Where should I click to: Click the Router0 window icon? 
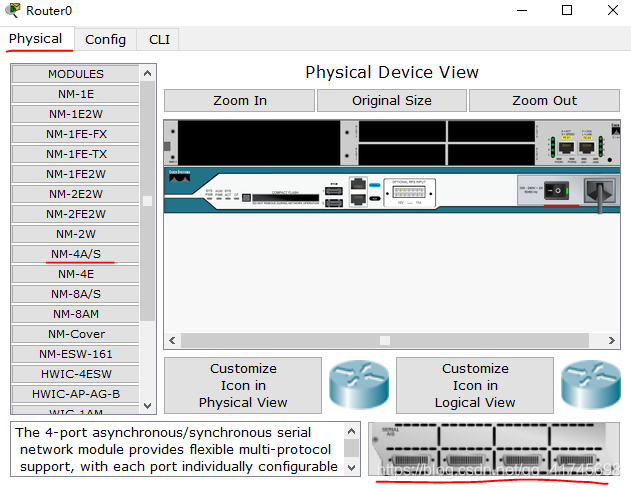(x=12, y=10)
